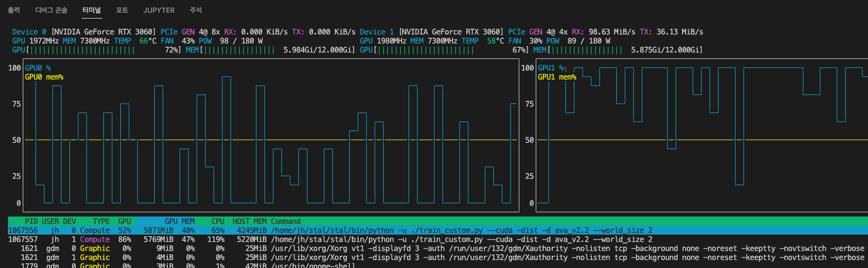Open the 포트 tab
The image size is (868, 268).
[122, 10]
